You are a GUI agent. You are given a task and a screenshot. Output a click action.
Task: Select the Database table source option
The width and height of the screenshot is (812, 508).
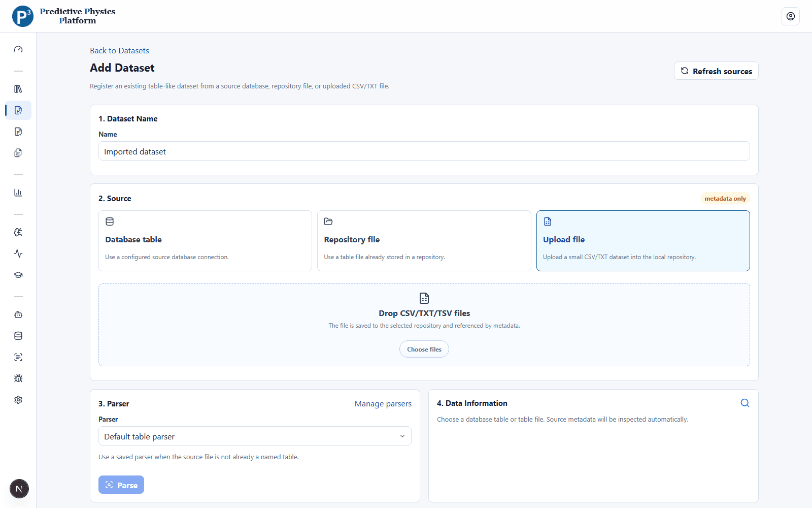pyautogui.click(x=205, y=241)
